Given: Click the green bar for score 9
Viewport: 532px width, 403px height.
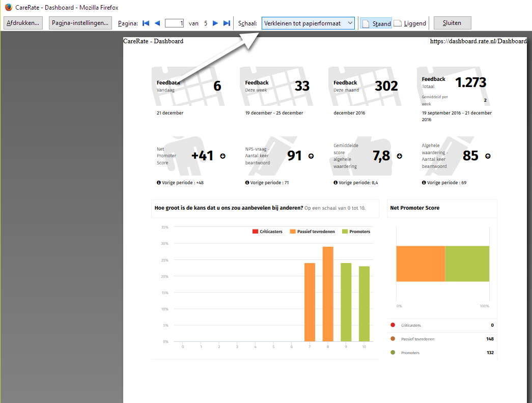Looking at the screenshot, I should (x=346, y=302).
